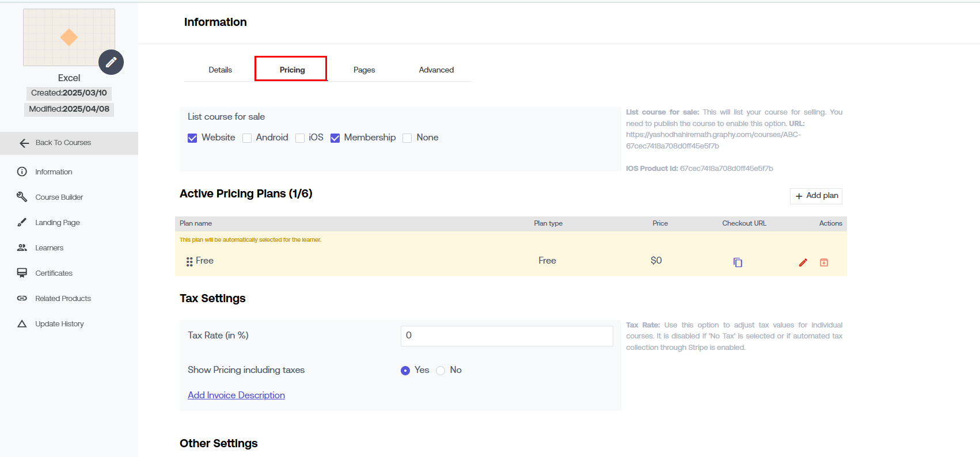Click the Add plan button

coord(816,196)
